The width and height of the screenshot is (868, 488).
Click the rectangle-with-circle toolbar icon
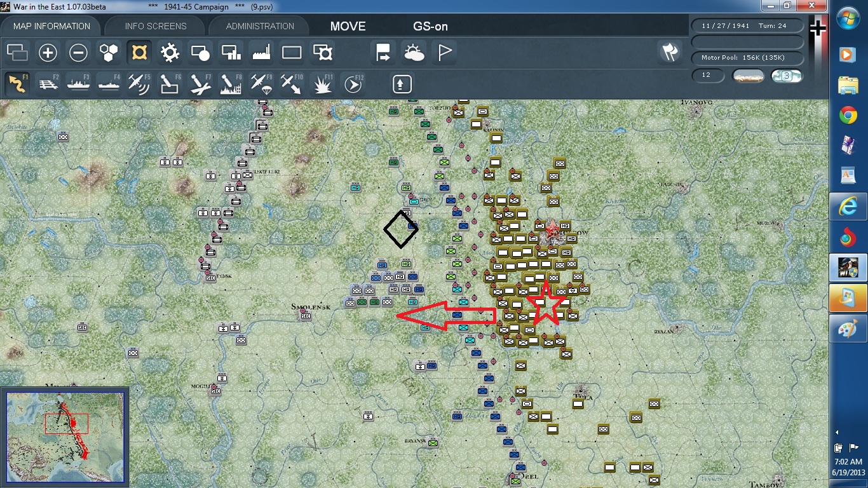[x=200, y=52]
